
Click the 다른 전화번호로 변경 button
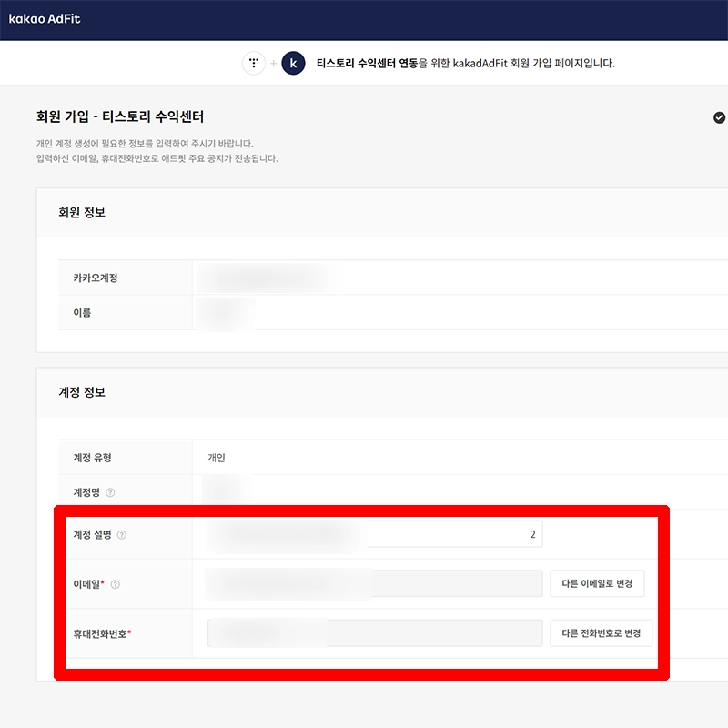602,633
